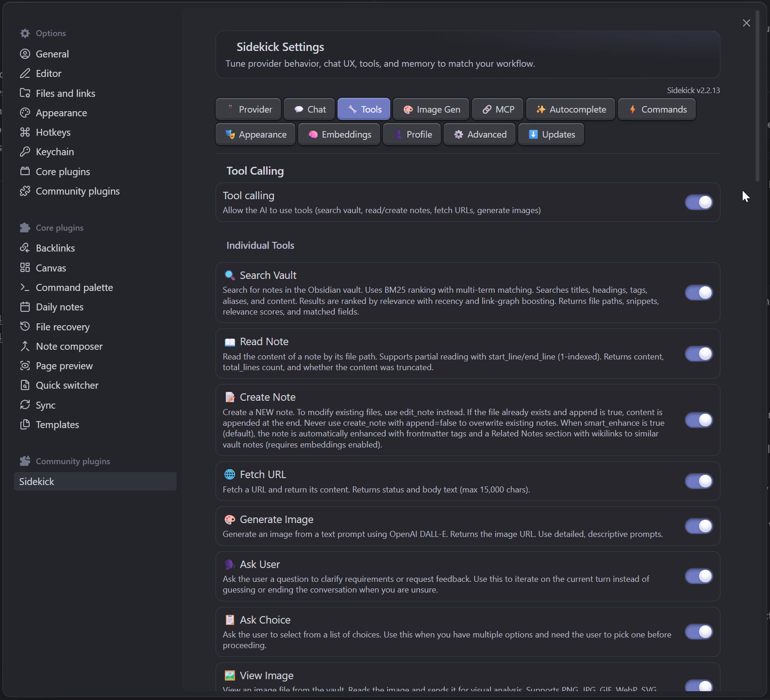The image size is (770, 700).
Task: Switch to the Advanced tab
Action: point(479,134)
